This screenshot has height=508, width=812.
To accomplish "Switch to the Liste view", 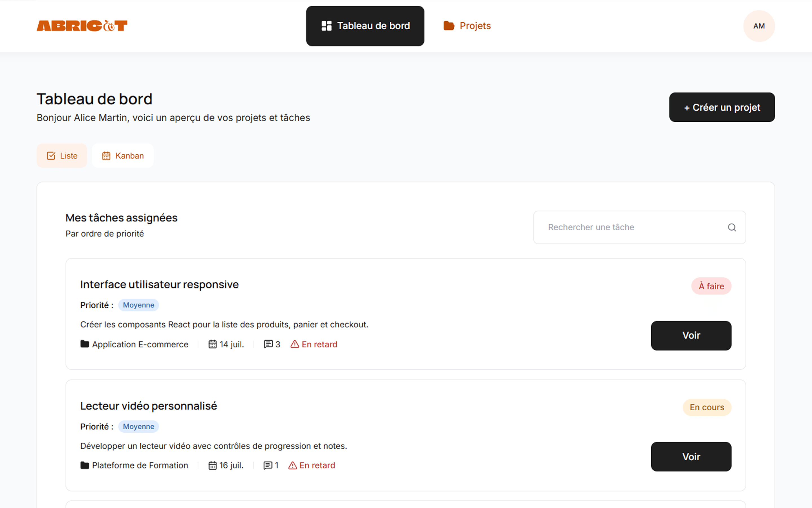I will point(62,156).
